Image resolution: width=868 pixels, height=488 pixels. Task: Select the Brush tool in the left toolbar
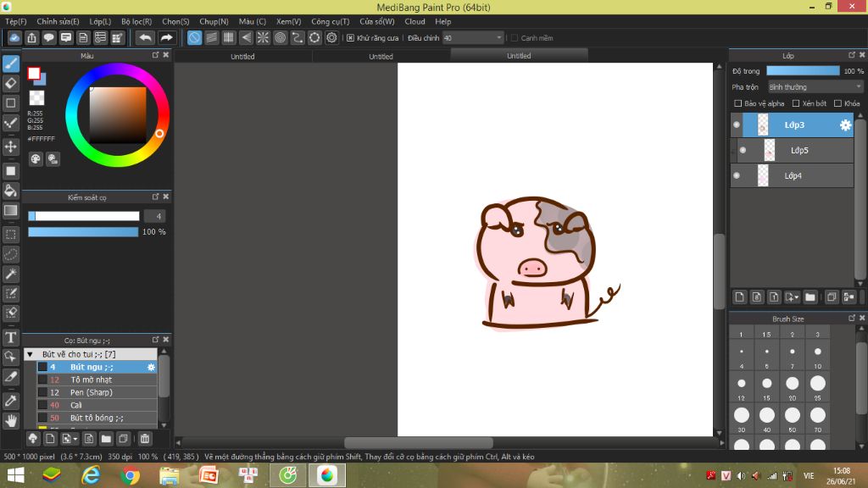[10, 64]
